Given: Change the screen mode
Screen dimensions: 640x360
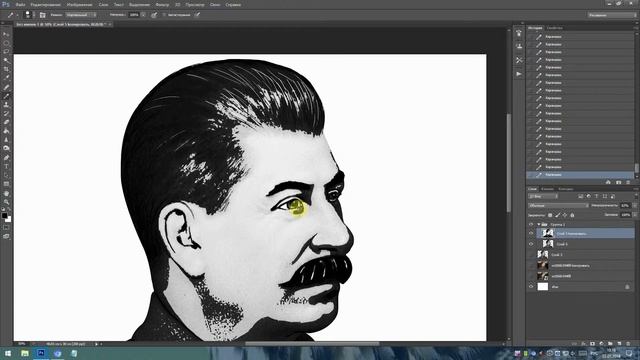Looking at the screenshot, I should tap(6, 236).
